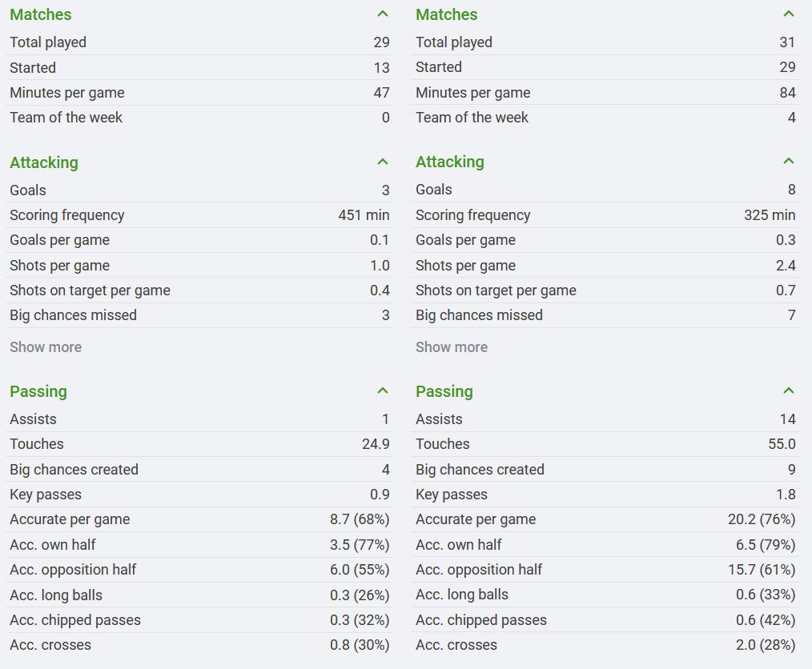Collapse the Matches section with 31 played
This screenshot has height=669, width=812.
tap(789, 14)
